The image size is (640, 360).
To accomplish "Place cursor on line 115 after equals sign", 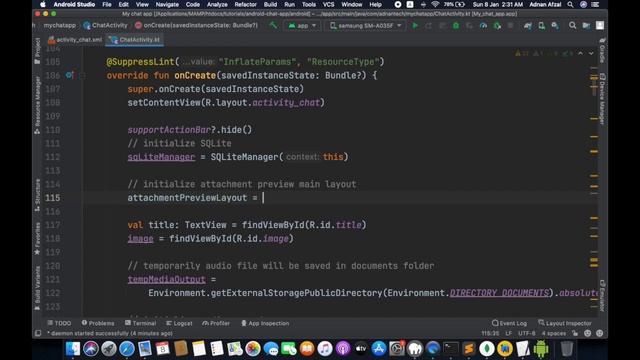I will pos(263,198).
